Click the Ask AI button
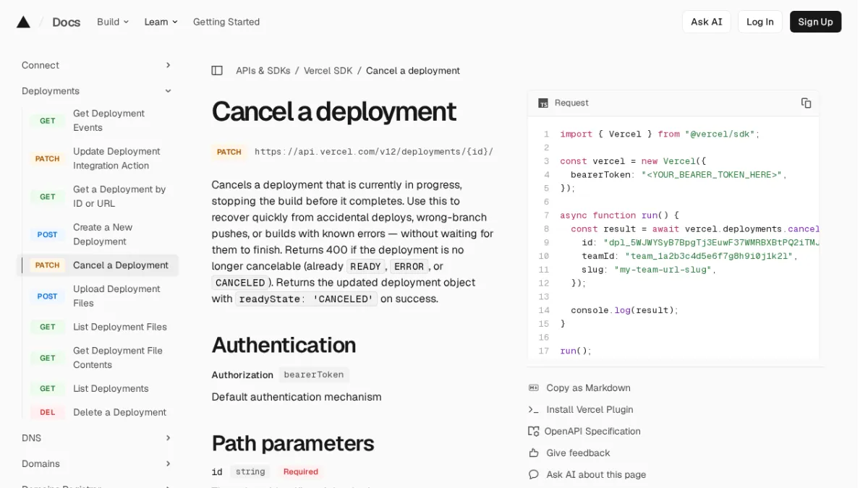This screenshot has width=868, height=488. 707,22
